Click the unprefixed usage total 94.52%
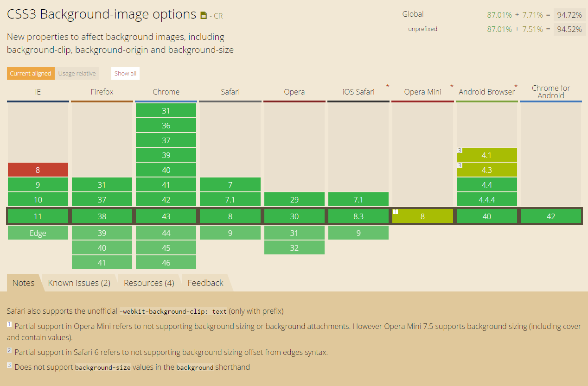The image size is (588, 386). [x=569, y=29]
